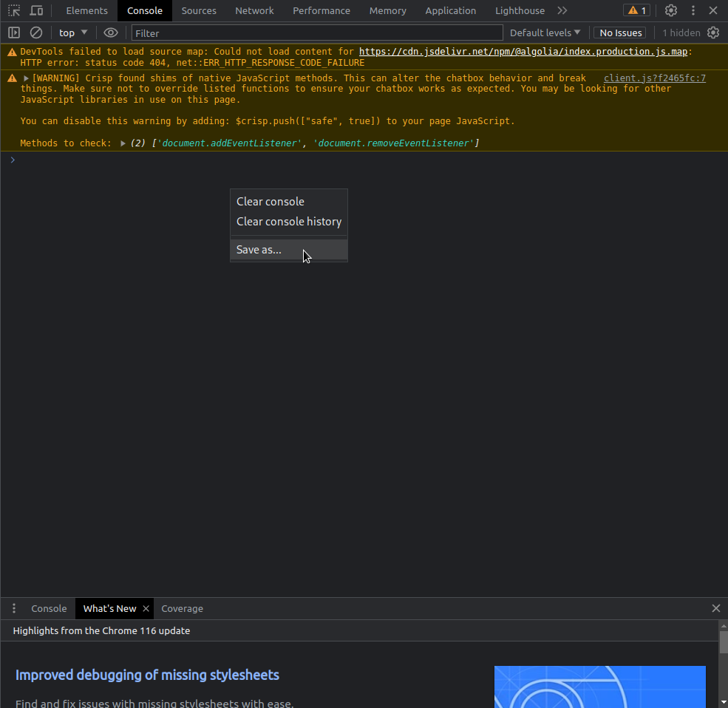
Task: Show more tabs with double chevron
Action: pyautogui.click(x=562, y=10)
